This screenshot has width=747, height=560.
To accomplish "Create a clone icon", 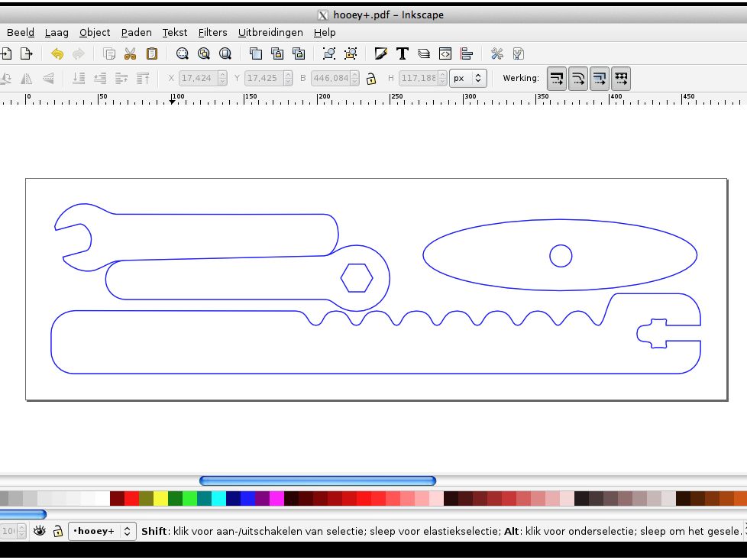I will click(277, 53).
